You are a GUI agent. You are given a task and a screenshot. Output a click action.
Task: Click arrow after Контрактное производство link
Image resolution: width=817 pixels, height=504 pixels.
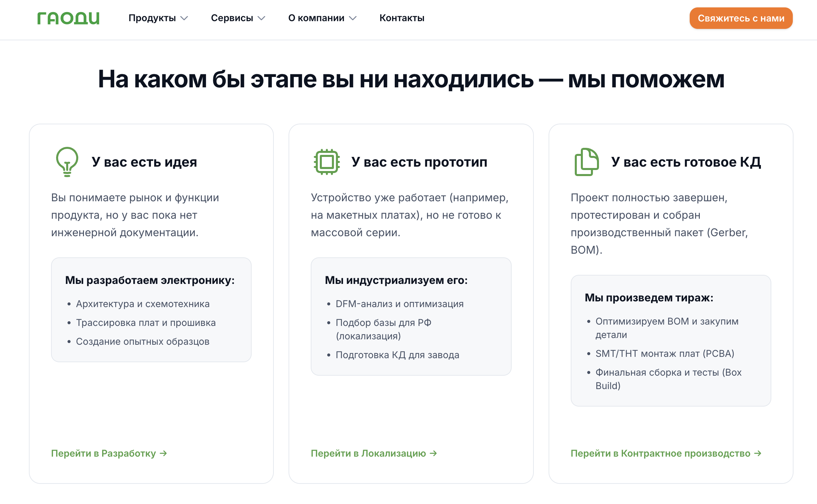(x=758, y=453)
